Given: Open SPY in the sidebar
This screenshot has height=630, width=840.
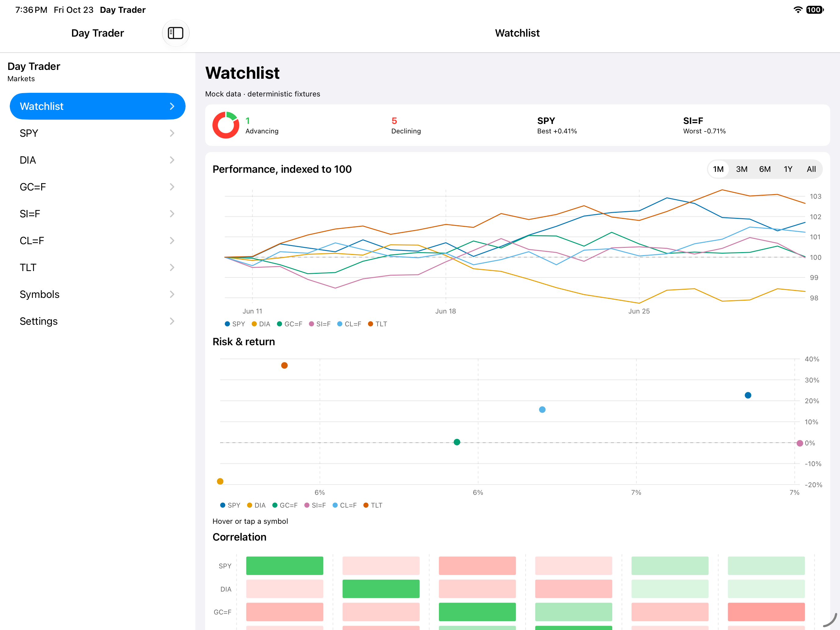Looking at the screenshot, I should coord(98,133).
